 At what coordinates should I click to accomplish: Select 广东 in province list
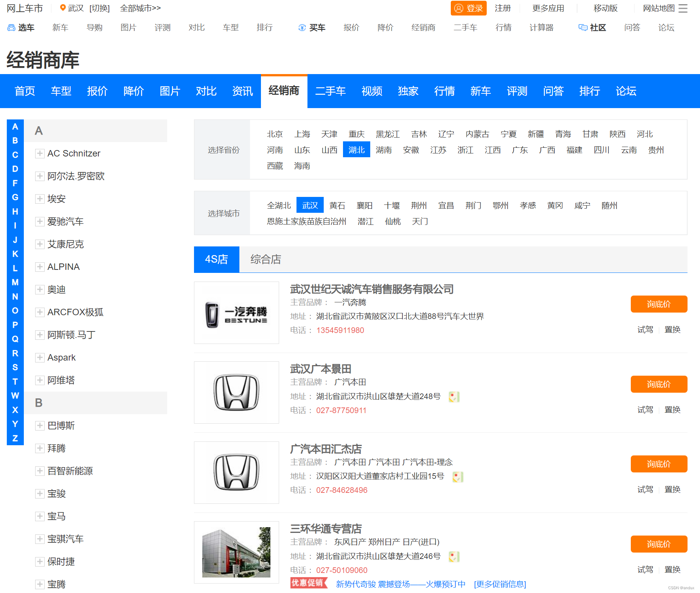pos(520,150)
